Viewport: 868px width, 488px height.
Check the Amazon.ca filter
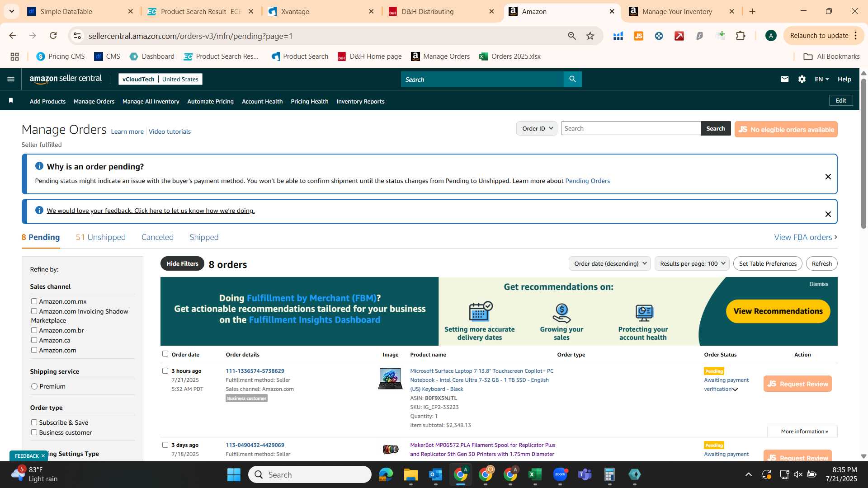click(34, 340)
